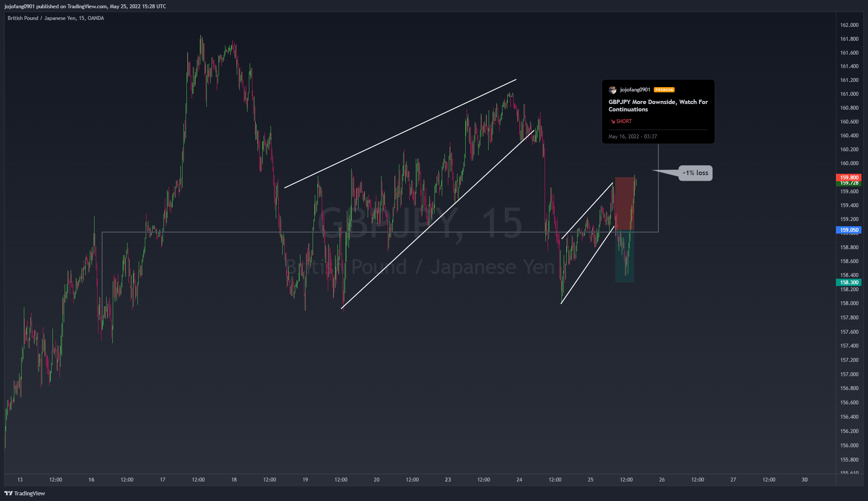Image resolution: width=868 pixels, height=501 pixels.
Task: Click the 158.000 price axis label
Action: (x=849, y=303)
